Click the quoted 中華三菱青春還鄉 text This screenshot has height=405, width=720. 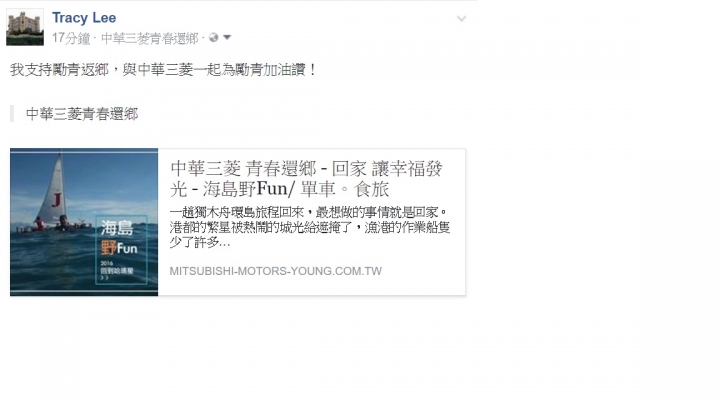coord(82,114)
